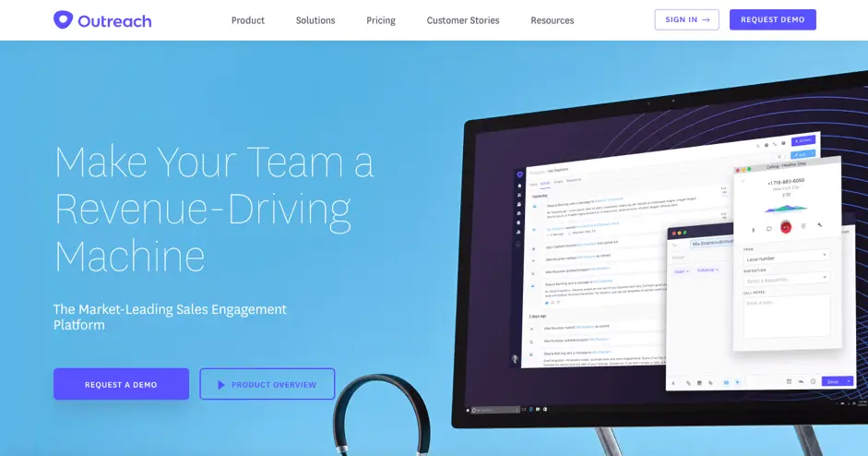
Task: Click the blue Actions button in the monitor app
Action: point(803,140)
